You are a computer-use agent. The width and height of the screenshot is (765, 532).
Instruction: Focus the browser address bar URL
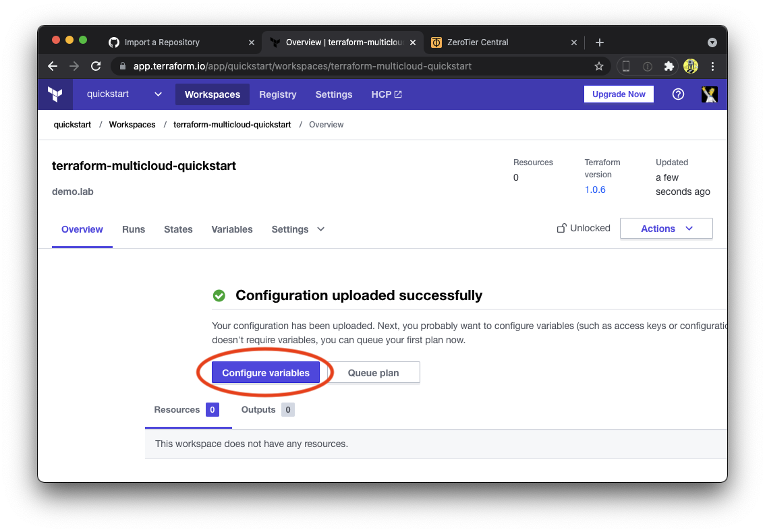302,66
